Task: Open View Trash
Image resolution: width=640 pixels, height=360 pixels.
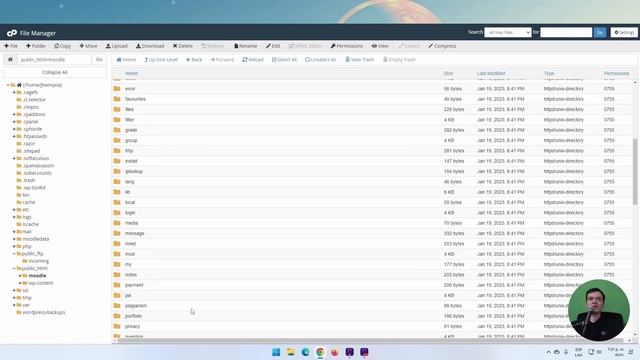Action: pyautogui.click(x=360, y=60)
